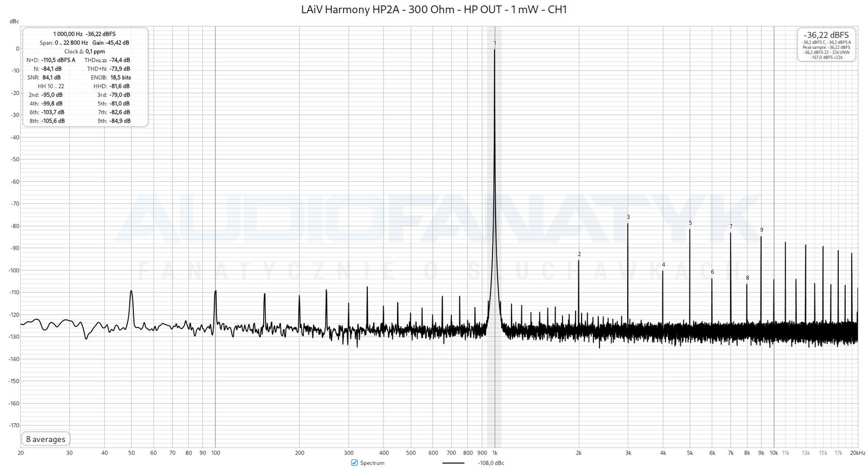Pick harmonic marker 6 label
This screenshot has height=468, width=868.
712,272
